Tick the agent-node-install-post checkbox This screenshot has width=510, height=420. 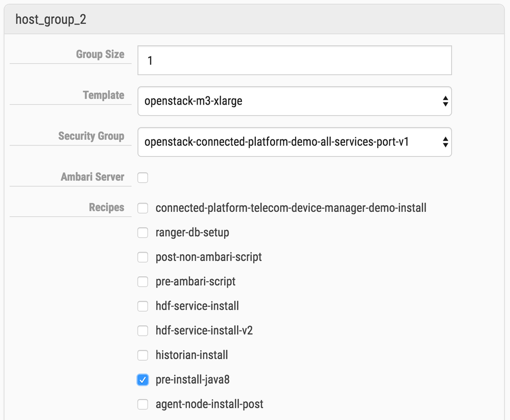pos(143,404)
